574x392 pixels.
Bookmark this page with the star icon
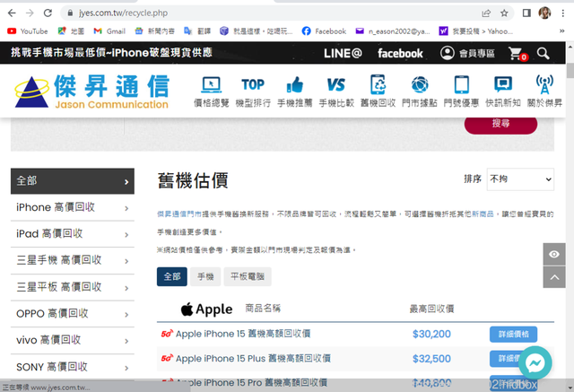pos(504,13)
